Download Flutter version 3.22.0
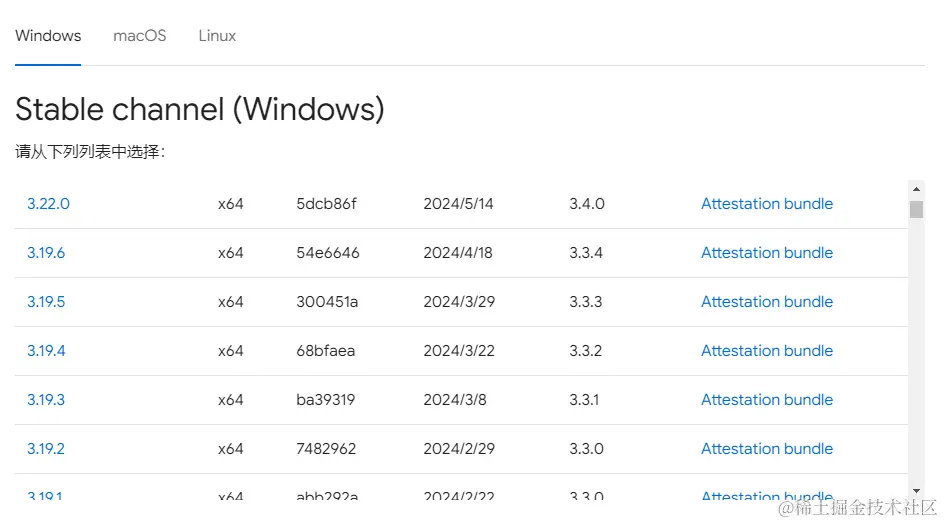944x524 pixels. tap(48, 204)
